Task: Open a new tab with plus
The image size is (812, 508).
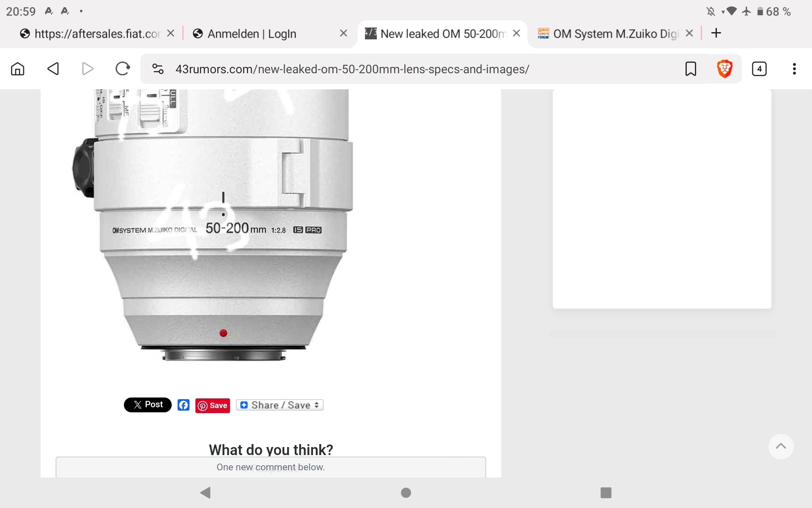Action: [716, 33]
